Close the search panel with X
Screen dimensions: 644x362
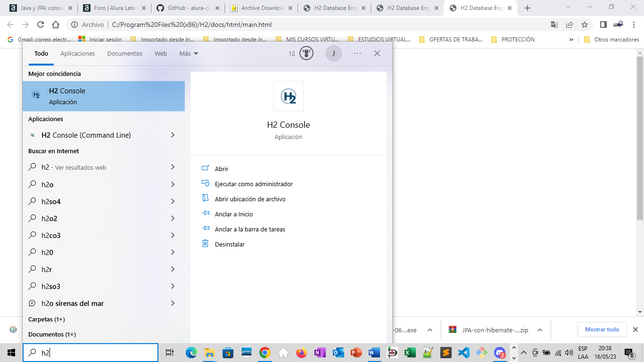pos(377,53)
